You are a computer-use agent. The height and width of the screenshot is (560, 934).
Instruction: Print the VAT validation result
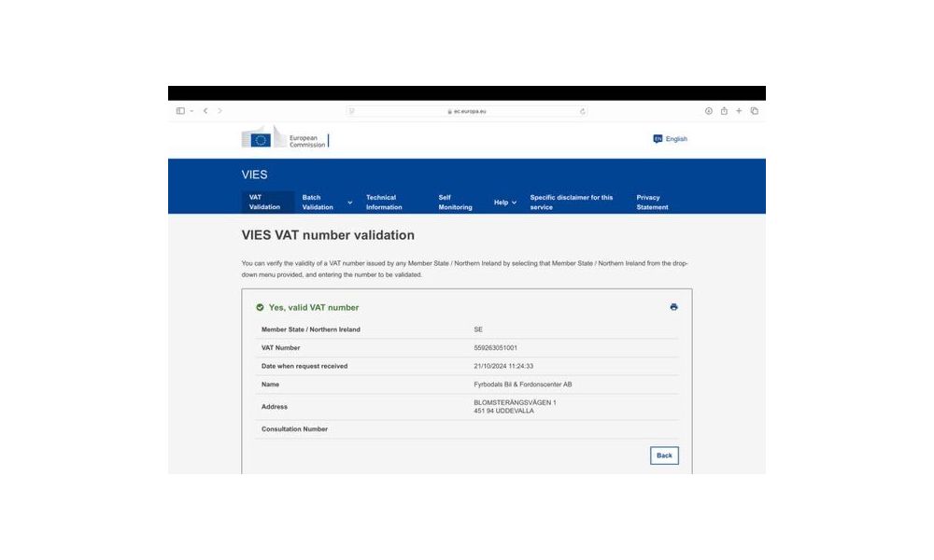[x=673, y=307]
